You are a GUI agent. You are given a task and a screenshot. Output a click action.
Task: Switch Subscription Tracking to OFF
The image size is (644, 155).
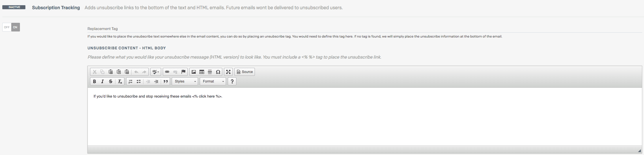click(7, 27)
